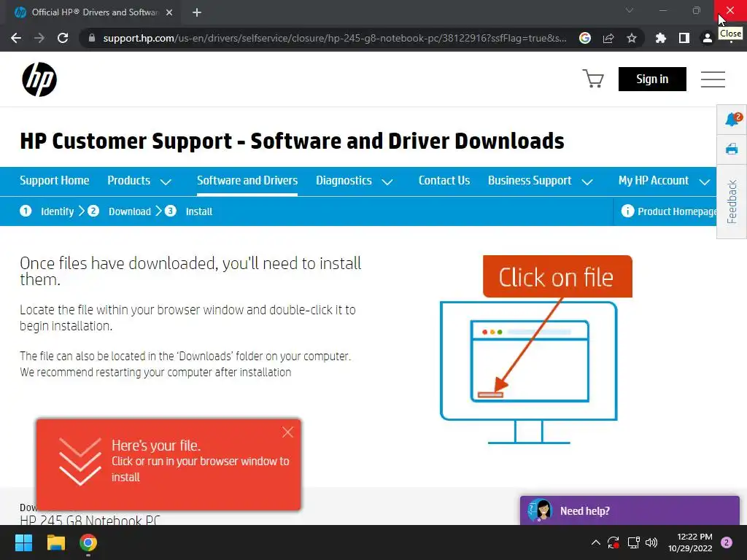Image resolution: width=747 pixels, height=560 pixels.
Task: Click the Click on file illustration
Action: click(536, 349)
